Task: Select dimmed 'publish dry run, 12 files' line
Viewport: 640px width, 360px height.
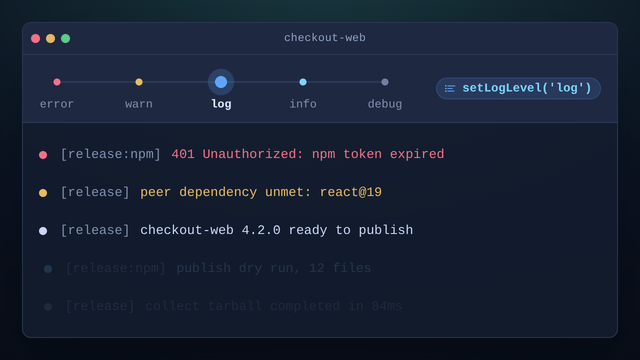Action: click(273, 268)
